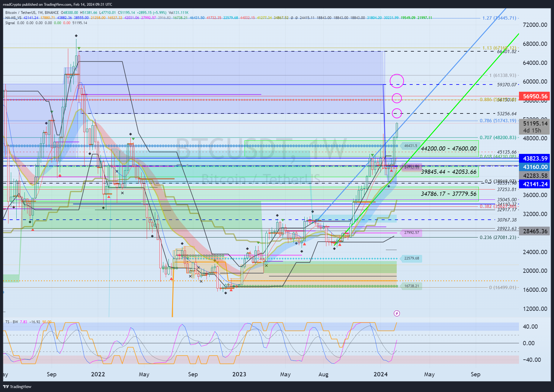The height and width of the screenshot is (392, 554).
Task: Click 2023 on the time axis
Action: point(239,374)
